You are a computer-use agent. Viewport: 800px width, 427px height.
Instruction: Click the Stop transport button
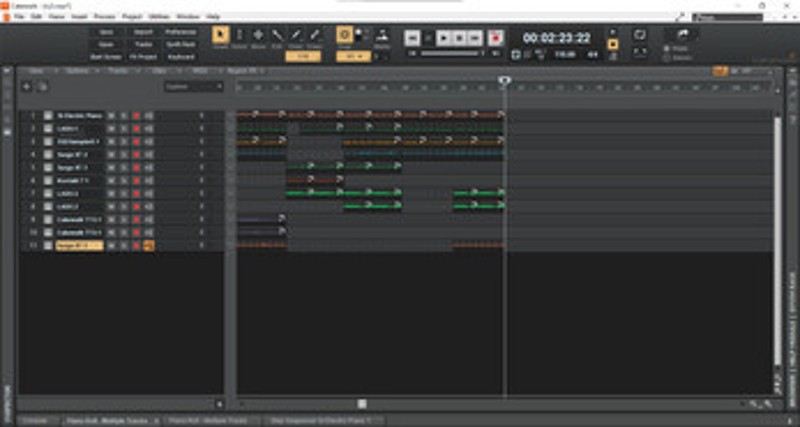(459, 38)
